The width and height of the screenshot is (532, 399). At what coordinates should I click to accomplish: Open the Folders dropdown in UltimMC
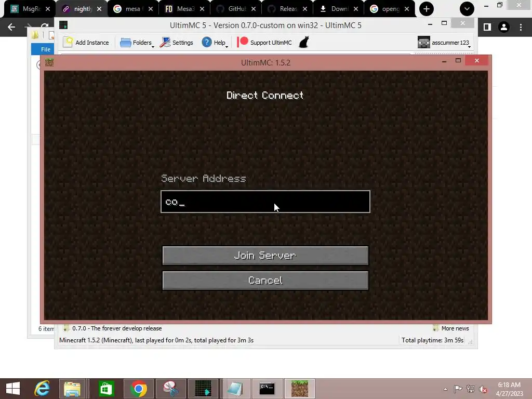point(137,43)
